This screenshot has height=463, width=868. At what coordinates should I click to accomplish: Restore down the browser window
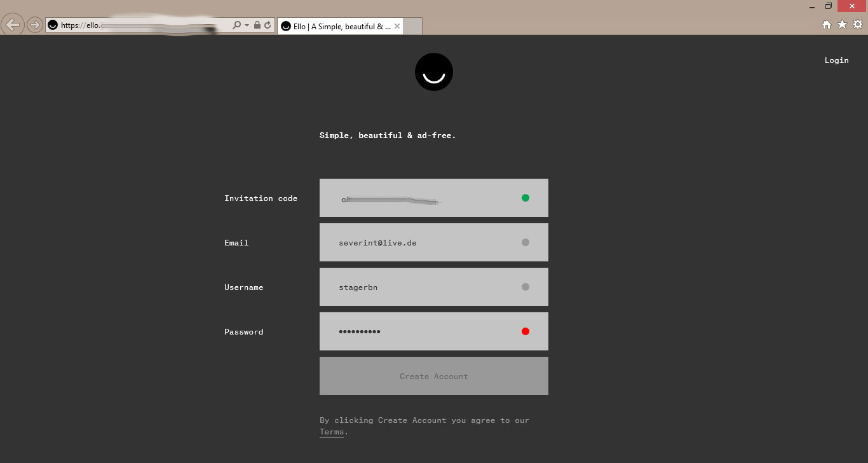829,6
